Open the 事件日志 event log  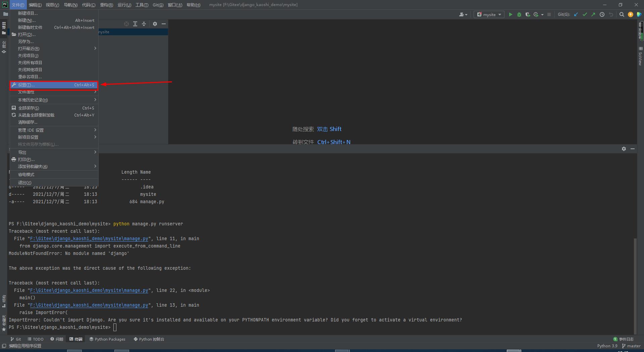[624, 339]
